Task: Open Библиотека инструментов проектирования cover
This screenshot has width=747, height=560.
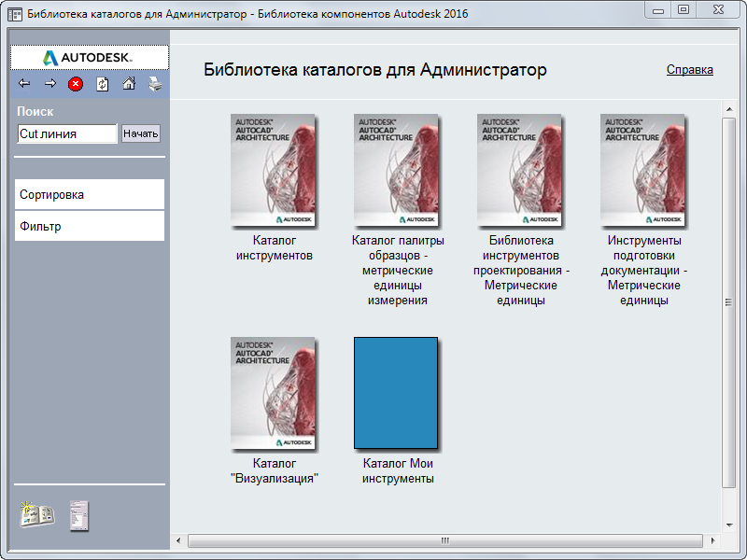Action: [520, 170]
